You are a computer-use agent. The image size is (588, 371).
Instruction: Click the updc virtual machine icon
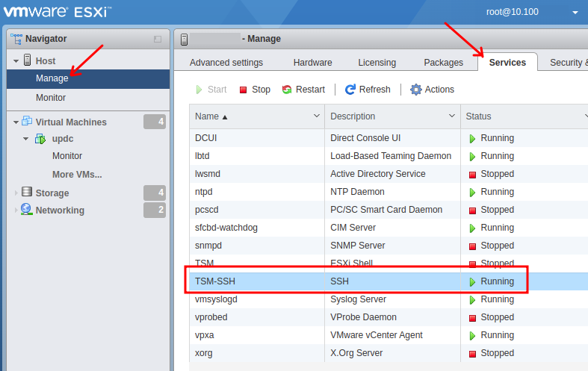point(40,139)
